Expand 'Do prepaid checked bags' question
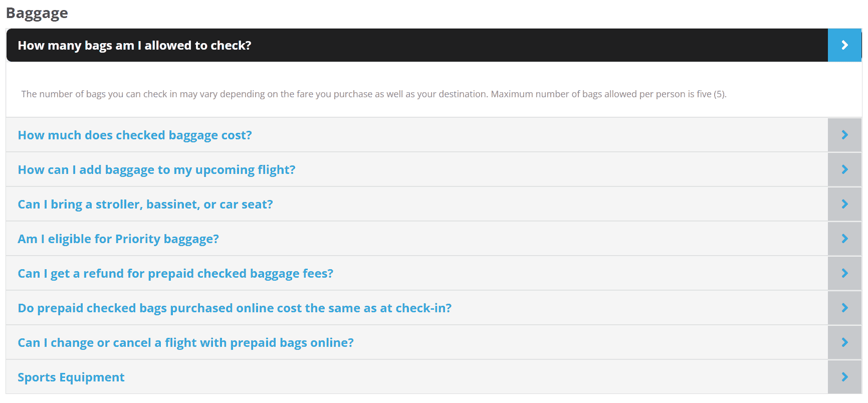 (x=235, y=308)
